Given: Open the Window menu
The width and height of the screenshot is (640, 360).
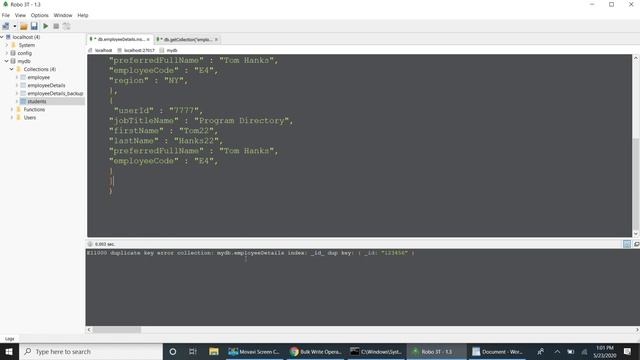Looking at the screenshot, I should click(63, 15).
